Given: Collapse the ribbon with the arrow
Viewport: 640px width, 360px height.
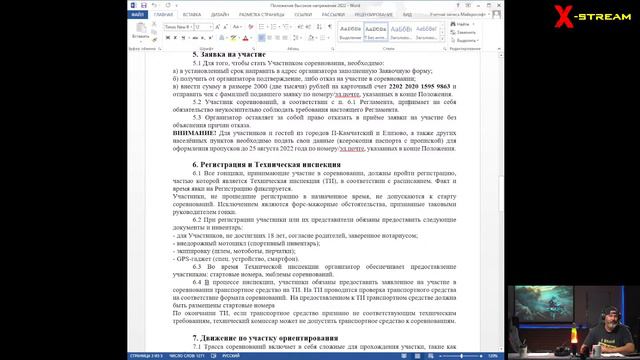Looking at the screenshot, I should (x=499, y=49).
